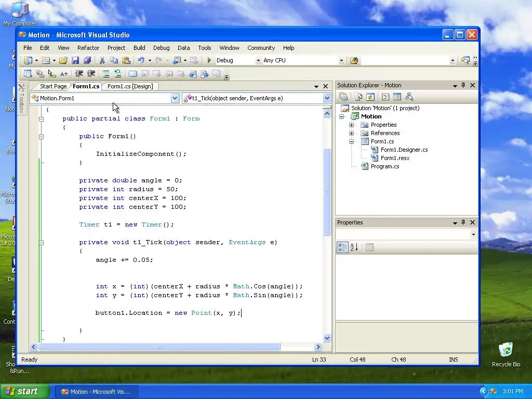The width and height of the screenshot is (532, 399).
Task: Open the Motion.Form1 class dropdown
Action: 175,98
